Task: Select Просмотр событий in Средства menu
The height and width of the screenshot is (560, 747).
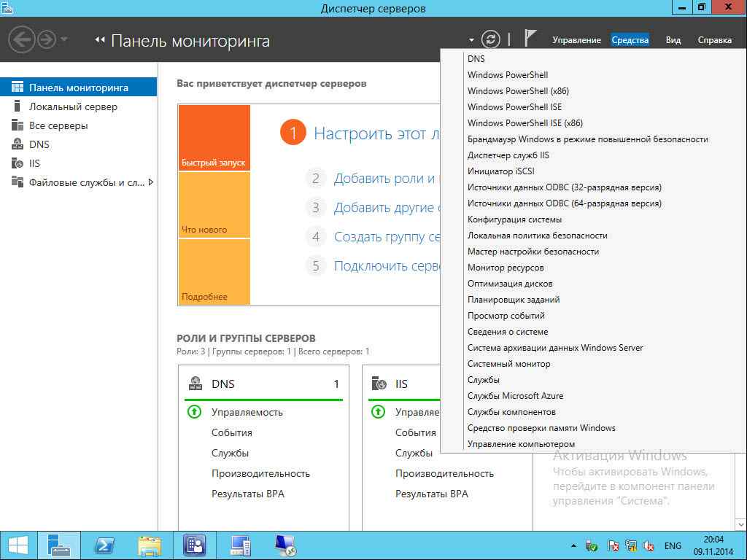Action: (506, 316)
